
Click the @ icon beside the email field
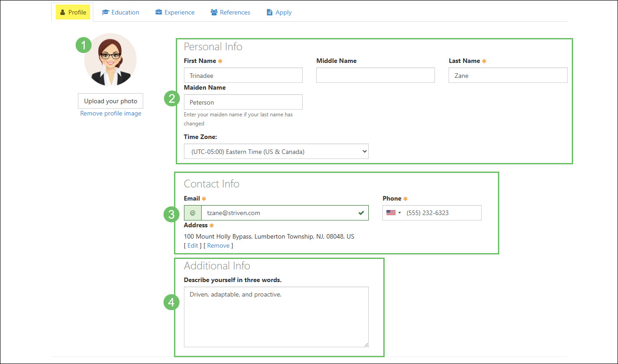click(x=193, y=213)
